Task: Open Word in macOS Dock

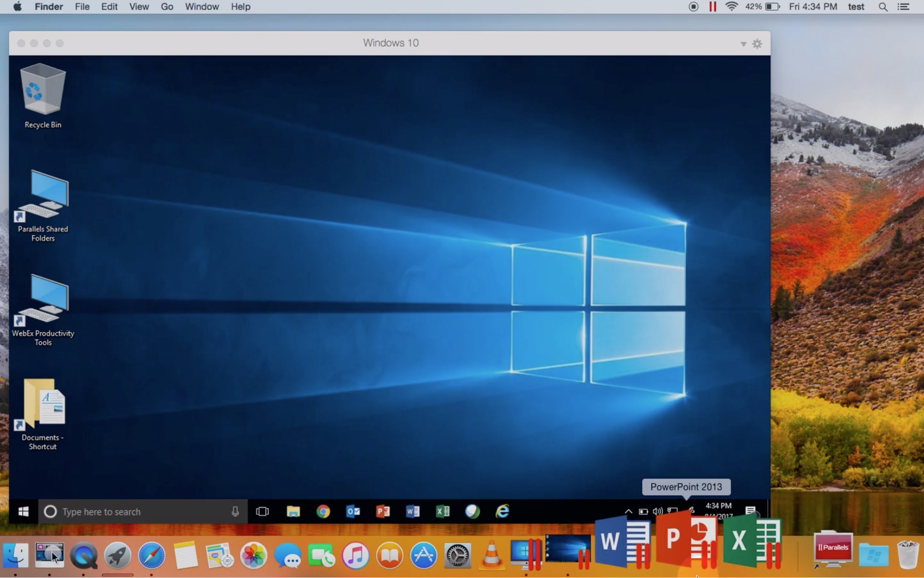Action: tap(623, 542)
